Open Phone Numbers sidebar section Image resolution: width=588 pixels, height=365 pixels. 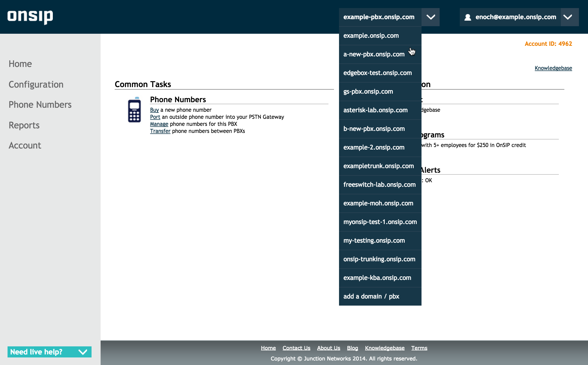(40, 105)
